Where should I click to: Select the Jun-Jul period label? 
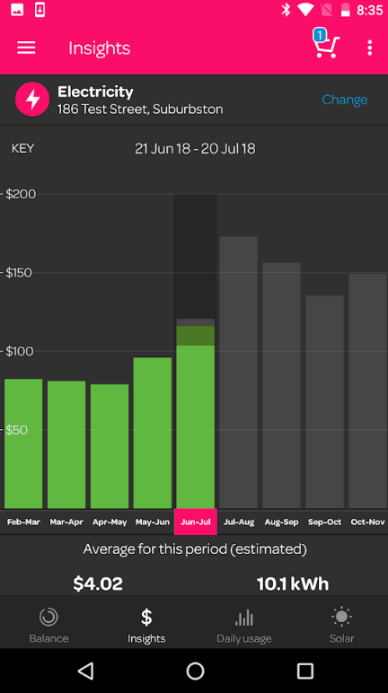[x=196, y=522]
